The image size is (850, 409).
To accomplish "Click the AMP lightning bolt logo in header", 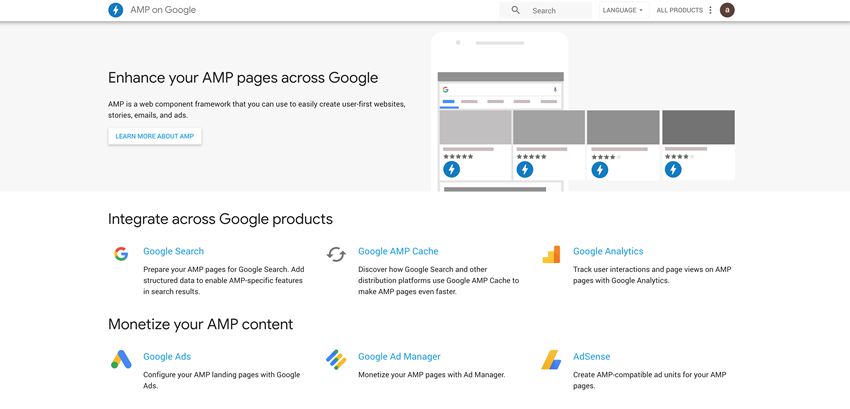I will point(115,10).
